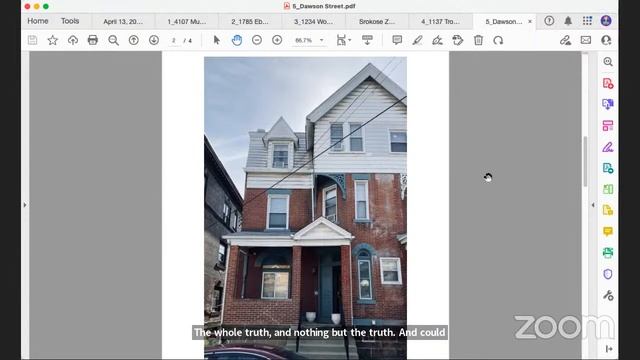
Task: Open the find text magnifier
Action: pos(113,40)
